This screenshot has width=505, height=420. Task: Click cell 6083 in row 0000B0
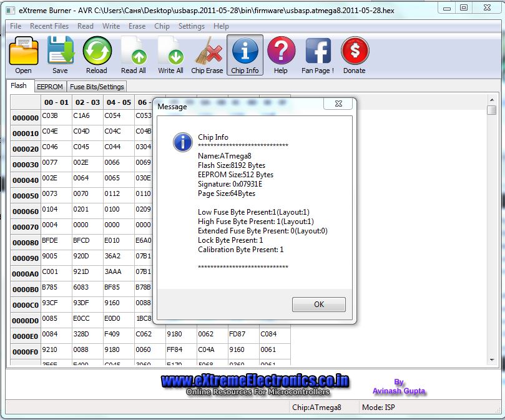pyautogui.click(x=87, y=289)
